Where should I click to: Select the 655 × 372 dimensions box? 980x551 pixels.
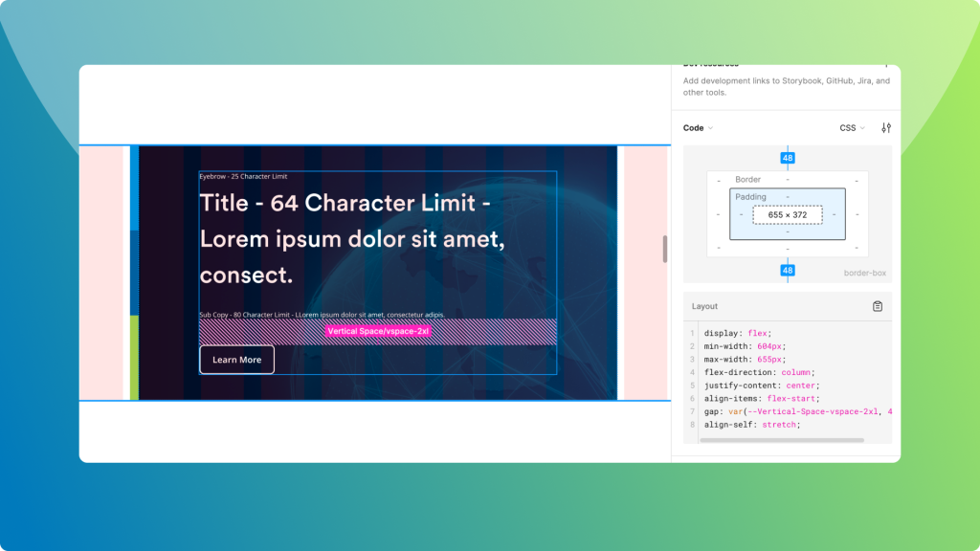788,215
